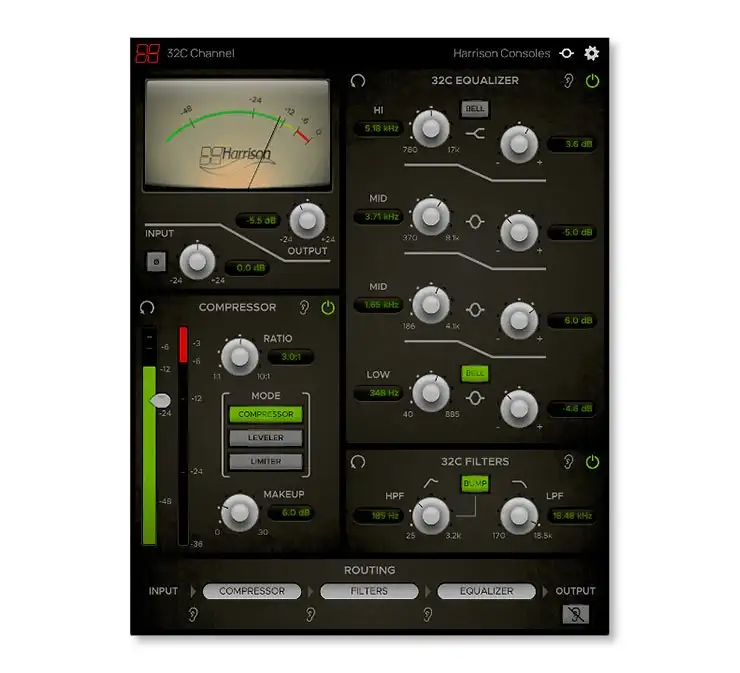Screen dimensions: 740x673
Task: Click the LPF frequency knob
Action: click(x=519, y=515)
